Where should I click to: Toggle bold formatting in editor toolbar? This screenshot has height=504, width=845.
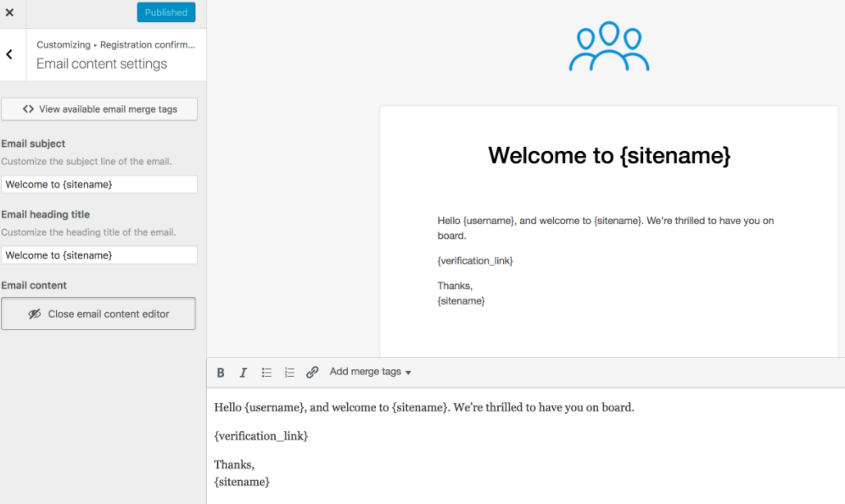click(x=221, y=372)
